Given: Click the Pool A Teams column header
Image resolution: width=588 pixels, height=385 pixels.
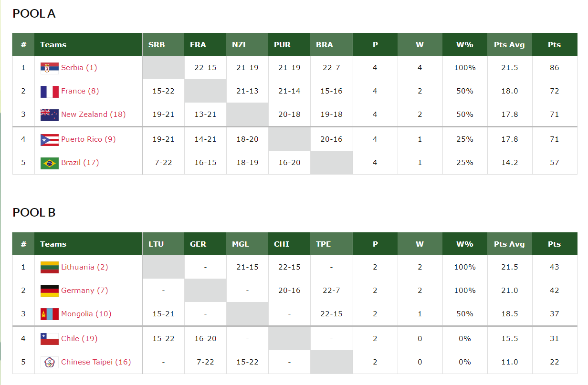Looking at the screenshot, I should coord(53,45).
